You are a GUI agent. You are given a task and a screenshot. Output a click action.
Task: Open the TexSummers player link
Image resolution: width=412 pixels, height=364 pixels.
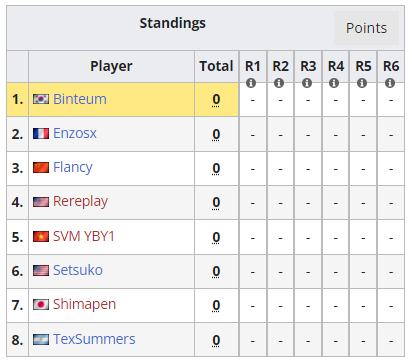tap(94, 339)
